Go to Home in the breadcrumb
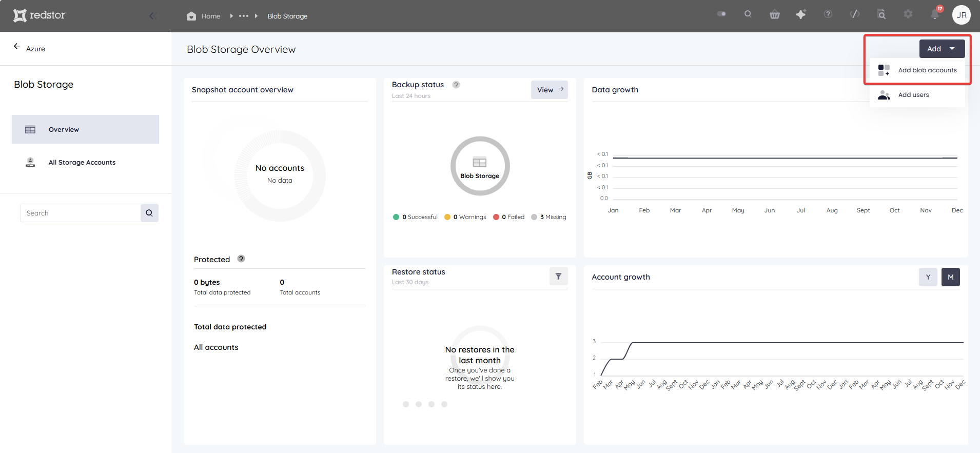 pos(210,16)
